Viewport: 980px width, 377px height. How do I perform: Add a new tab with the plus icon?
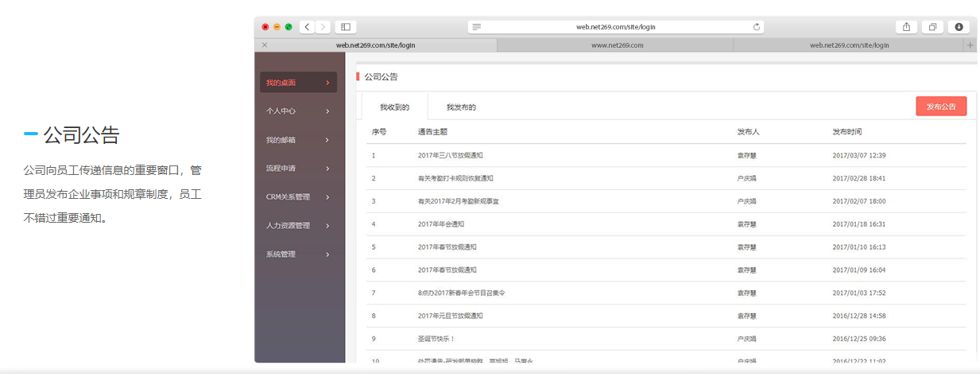click(970, 45)
